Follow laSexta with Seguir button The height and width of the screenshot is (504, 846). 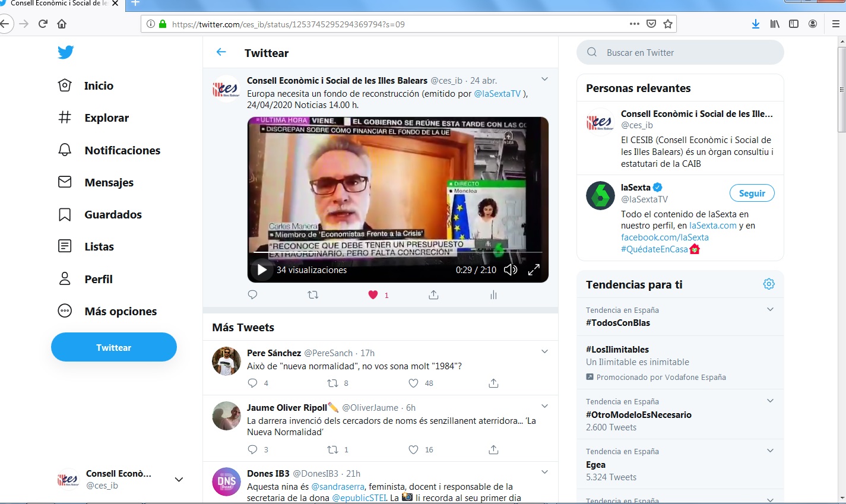[752, 194]
